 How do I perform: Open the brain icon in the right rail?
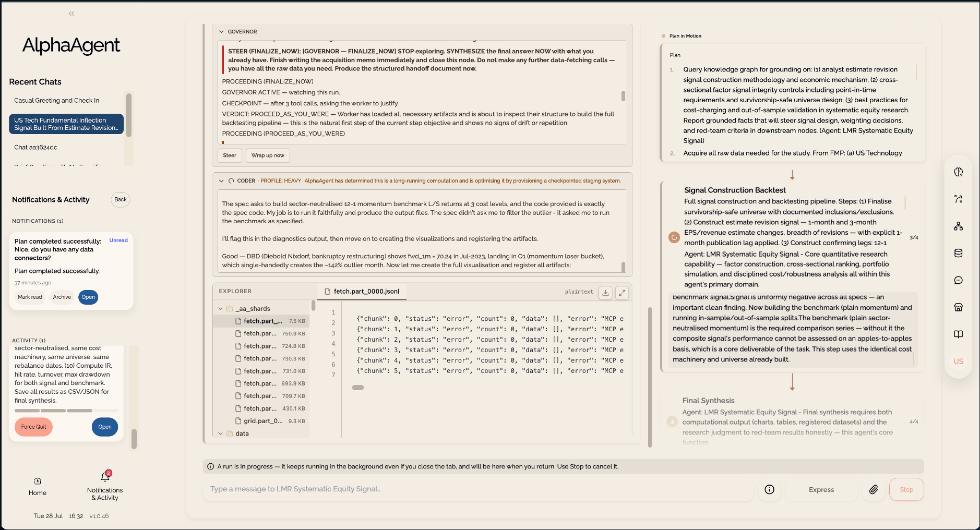pyautogui.click(x=958, y=172)
